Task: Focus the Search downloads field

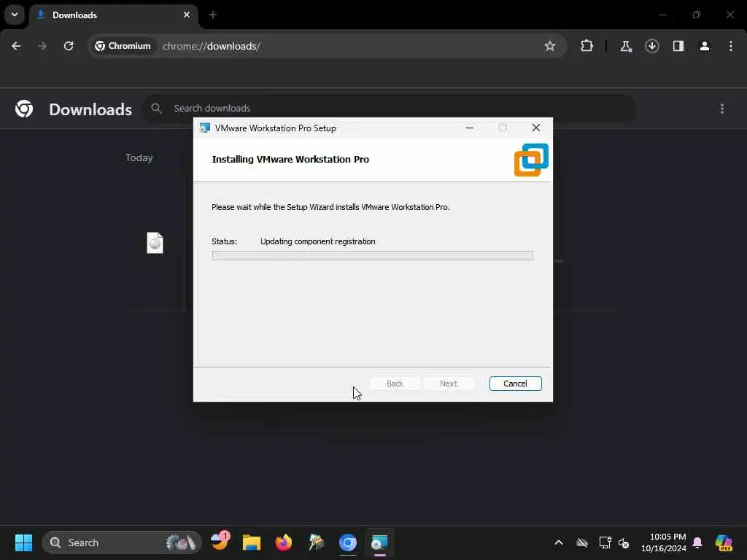Action: (390, 108)
